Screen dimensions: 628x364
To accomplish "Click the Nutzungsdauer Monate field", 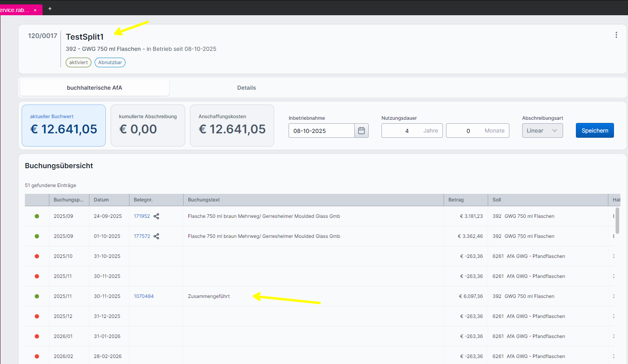I will (x=468, y=131).
